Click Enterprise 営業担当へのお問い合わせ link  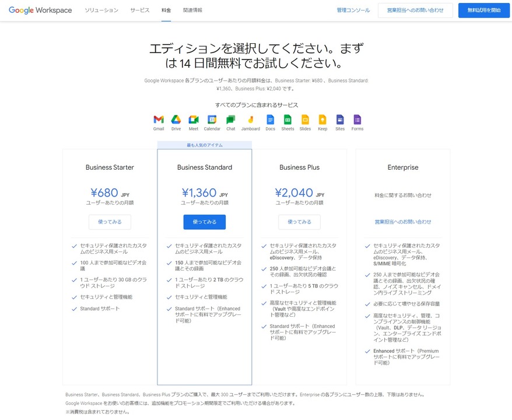pos(403,222)
